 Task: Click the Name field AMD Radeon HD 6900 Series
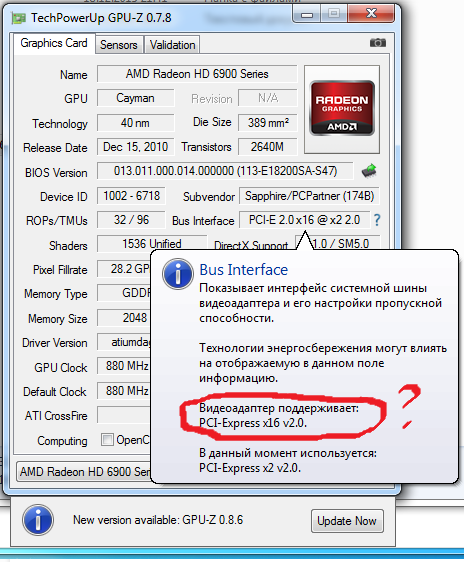pyautogui.click(x=197, y=74)
